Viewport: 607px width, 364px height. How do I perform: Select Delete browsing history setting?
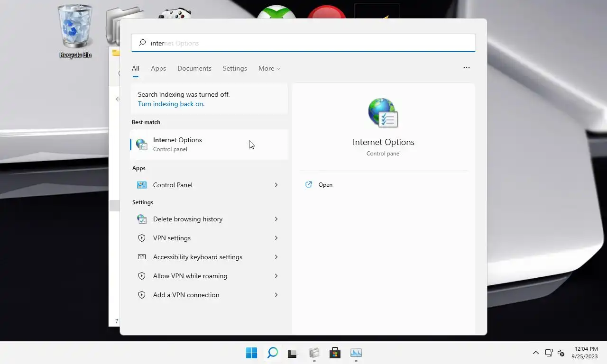point(209,219)
